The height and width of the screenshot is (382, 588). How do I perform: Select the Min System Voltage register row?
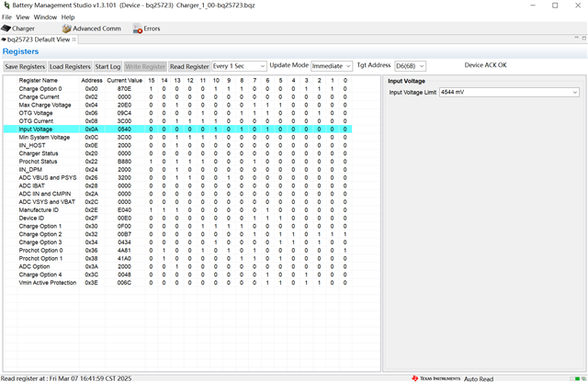(x=177, y=137)
